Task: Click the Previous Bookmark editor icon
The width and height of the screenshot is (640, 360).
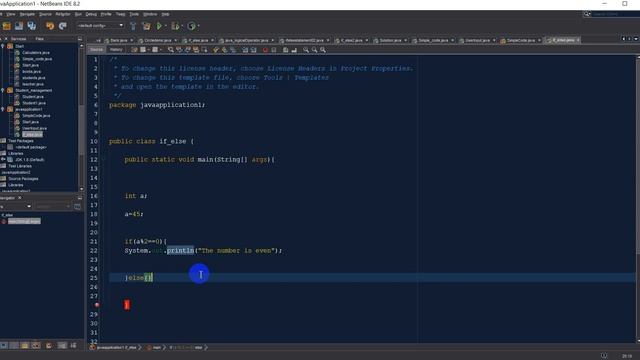Action: pyautogui.click(x=216, y=50)
